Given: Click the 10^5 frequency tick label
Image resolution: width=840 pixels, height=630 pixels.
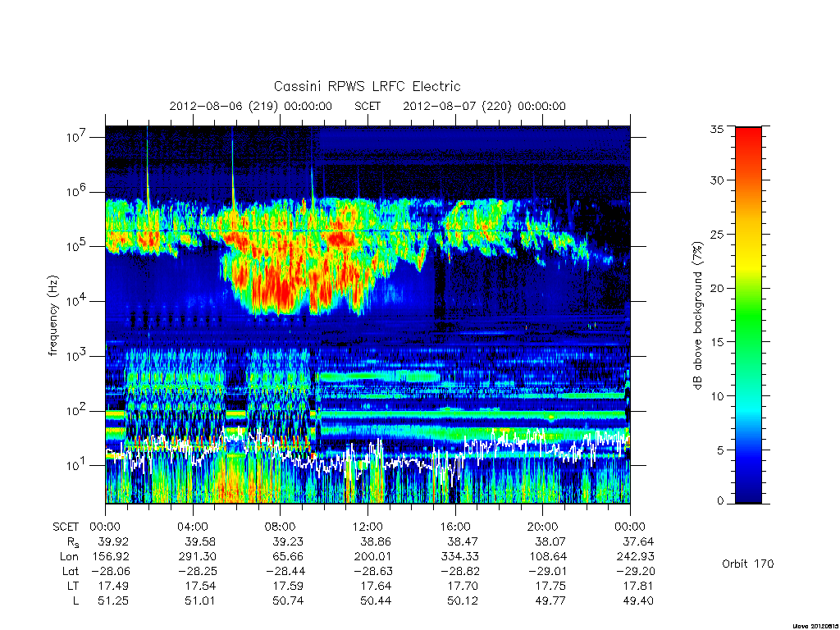Looking at the screenshot, I should tap(75, 246).
